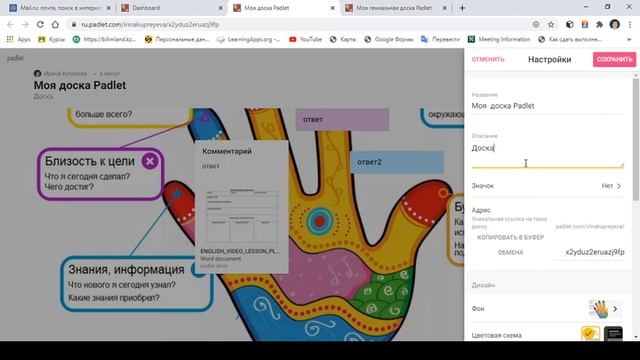Viewport: 640px width, 360px height.
Task: Open the ENGLISH_VIDEO_LESSON_PL attachment preview
Action: point(241,216)
